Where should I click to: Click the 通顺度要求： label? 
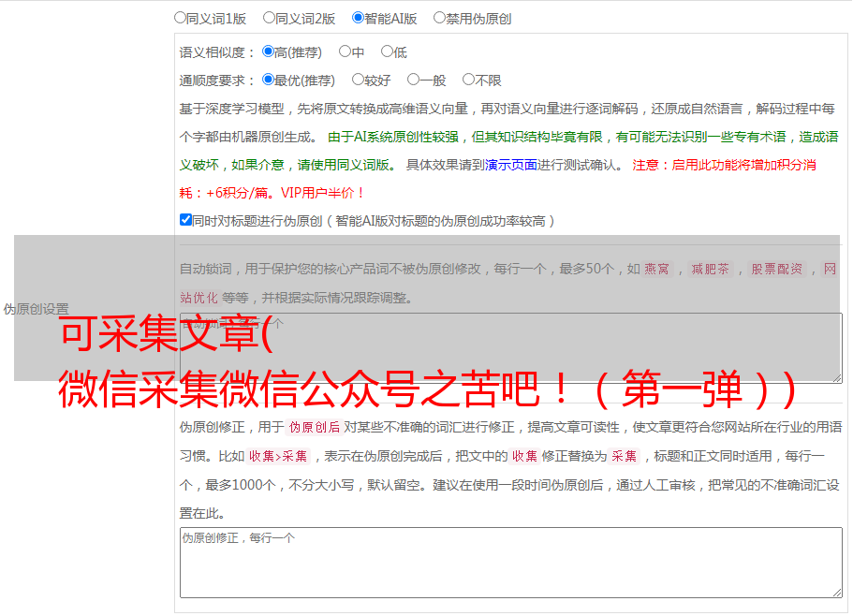click(x=217, y=81)
